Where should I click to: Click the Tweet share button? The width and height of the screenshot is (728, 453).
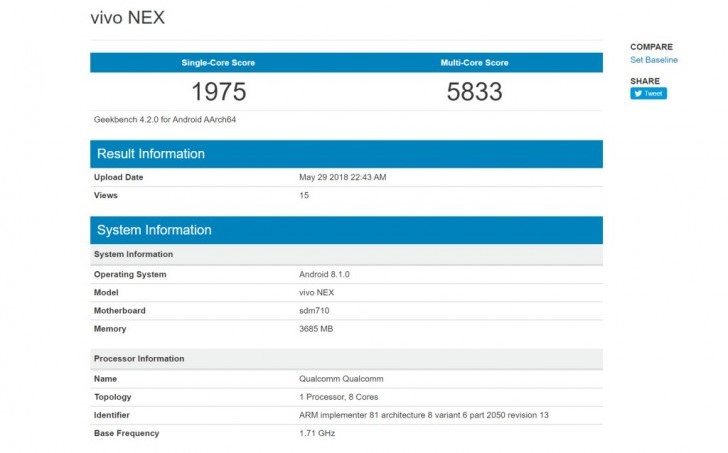(648, 93)
